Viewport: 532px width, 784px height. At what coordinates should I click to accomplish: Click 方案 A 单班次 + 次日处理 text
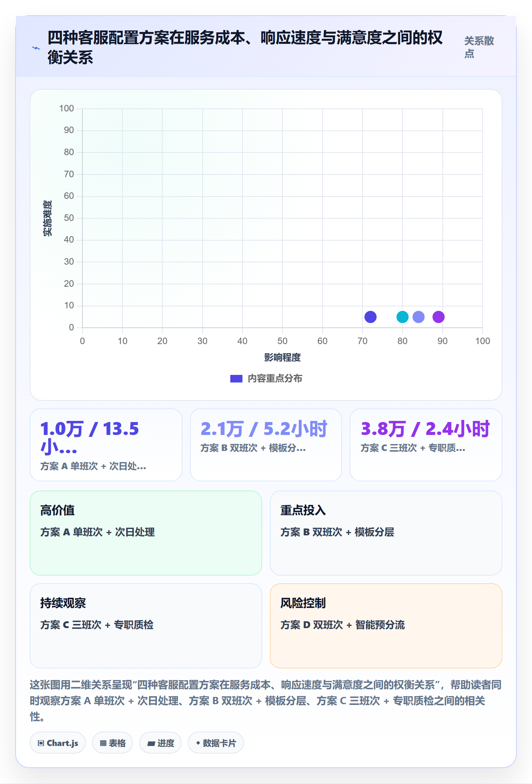tap(97, 532)
